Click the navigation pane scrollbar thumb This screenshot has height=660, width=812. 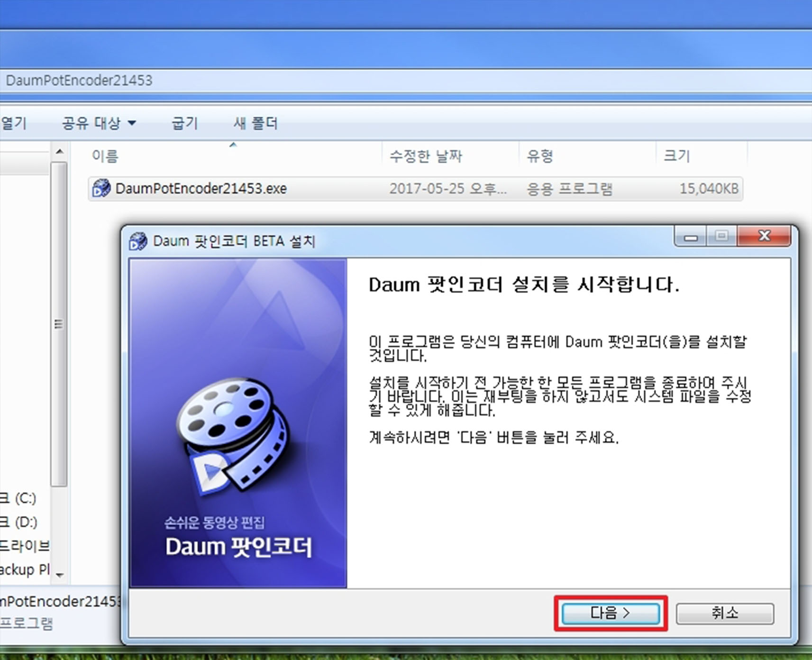(59, 324)
